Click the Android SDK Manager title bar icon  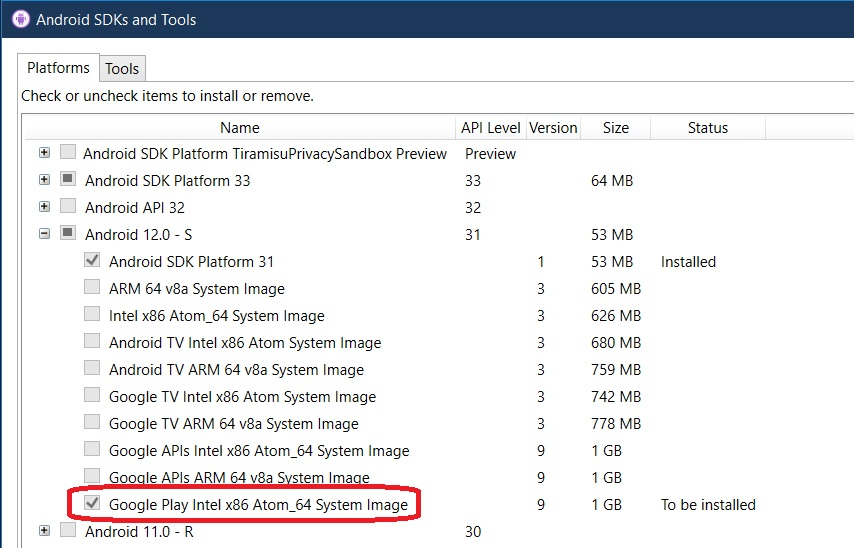click(21, 19)
